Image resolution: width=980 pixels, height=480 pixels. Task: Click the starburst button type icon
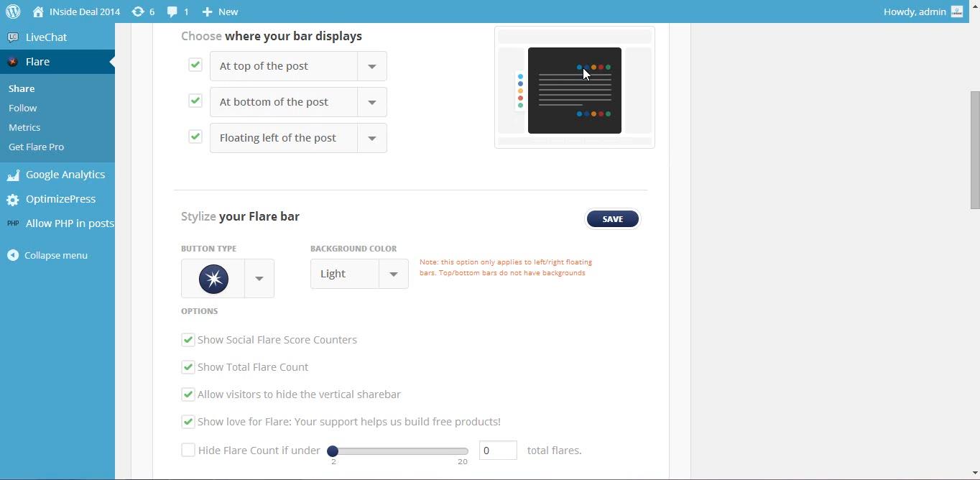[213, 279]
